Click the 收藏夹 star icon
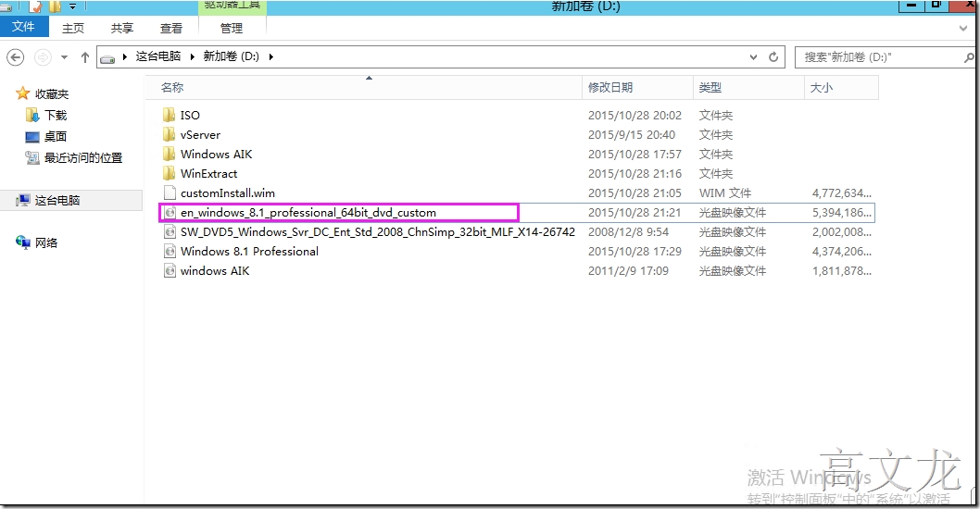This screenshot has width=980, height=509. pos(23,93)
